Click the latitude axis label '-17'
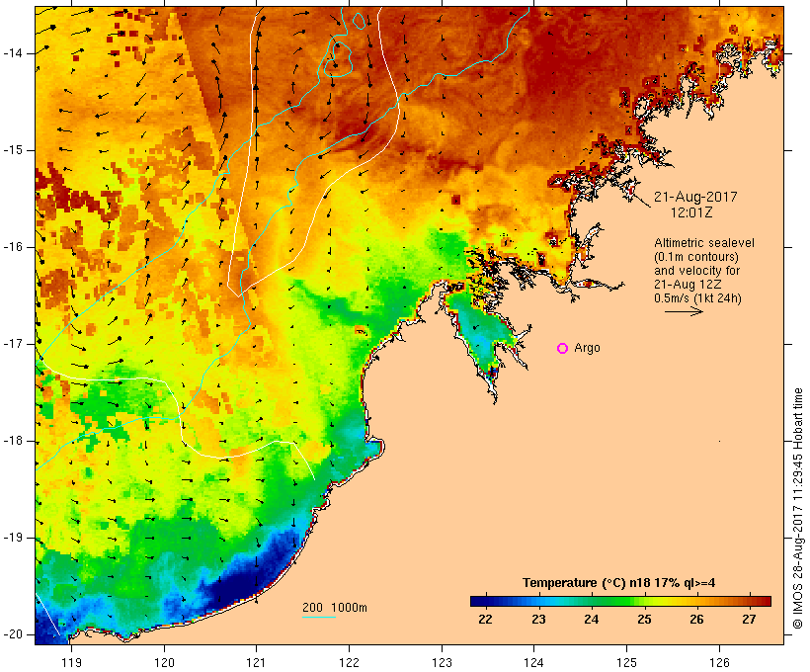 point(13,344)
